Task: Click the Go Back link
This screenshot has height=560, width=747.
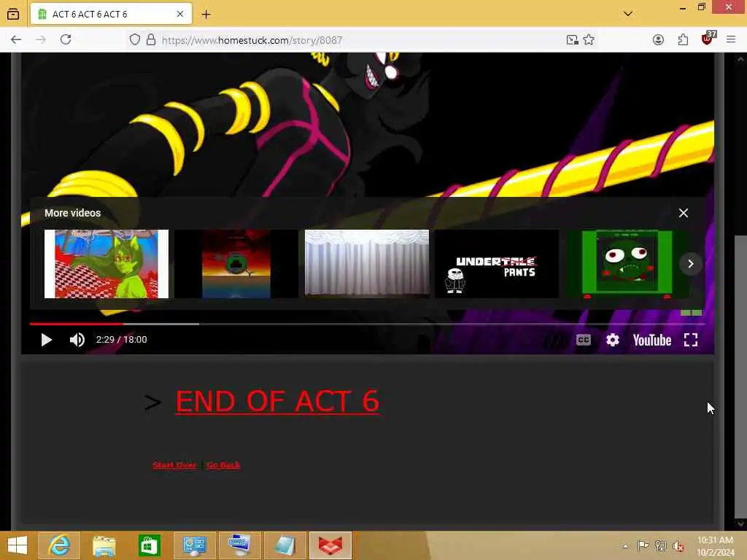Action: 223,464
